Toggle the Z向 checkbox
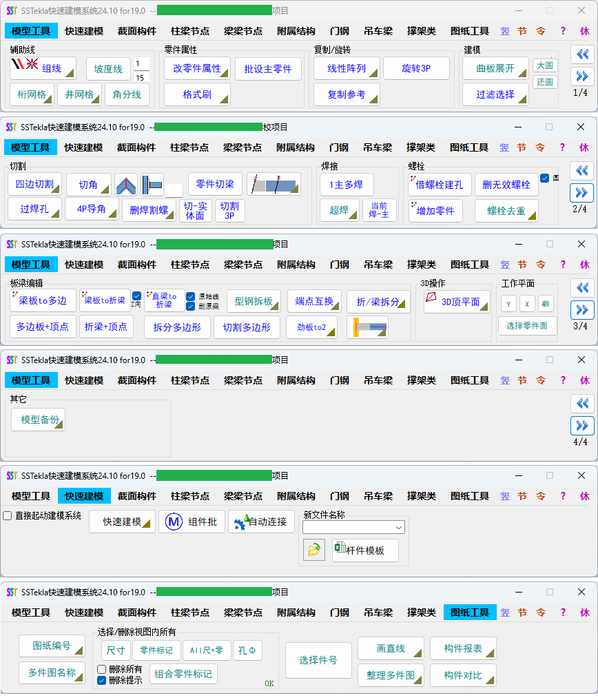598x700 pixels. click(137, 296)
